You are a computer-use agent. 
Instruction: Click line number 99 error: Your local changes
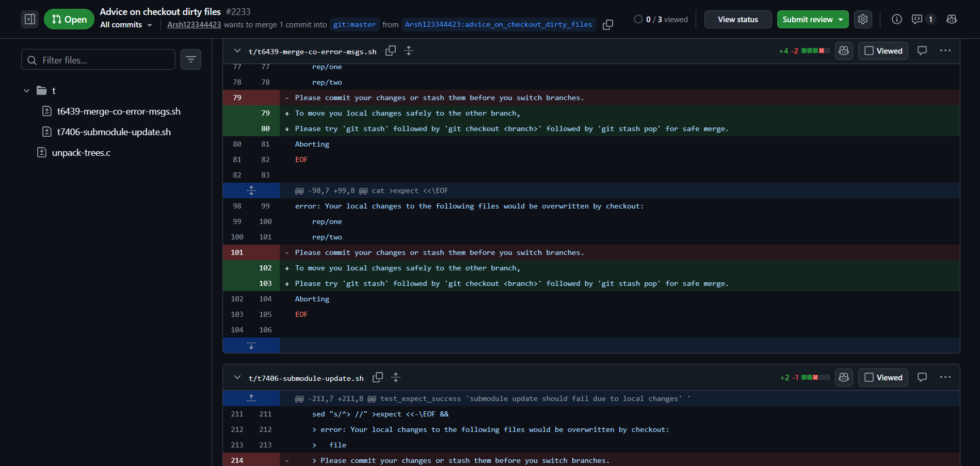[265, 206]
